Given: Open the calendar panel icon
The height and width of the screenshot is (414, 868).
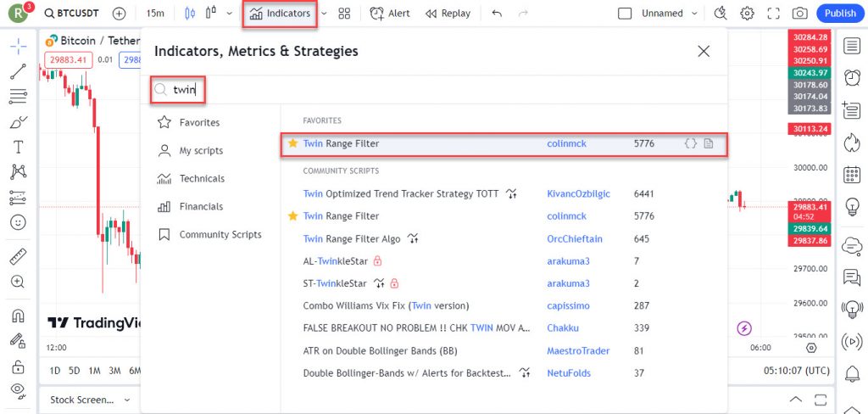Looking at the screenshot, I should [x=852, y=175].
